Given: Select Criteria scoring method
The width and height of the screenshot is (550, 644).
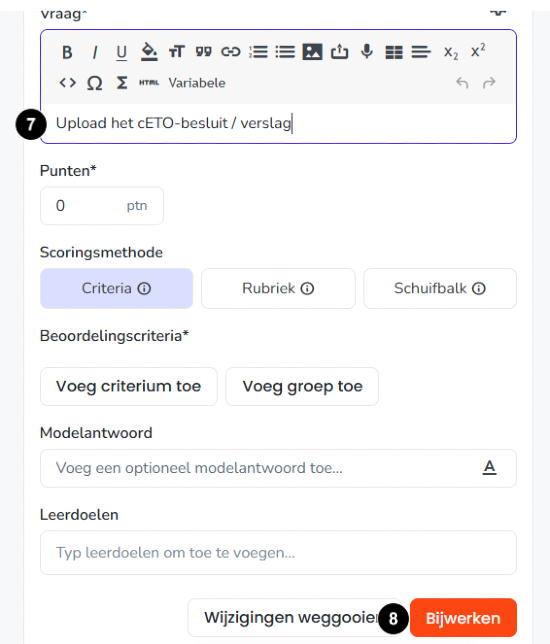Looking at the screenshot, I should click(117, 288).
